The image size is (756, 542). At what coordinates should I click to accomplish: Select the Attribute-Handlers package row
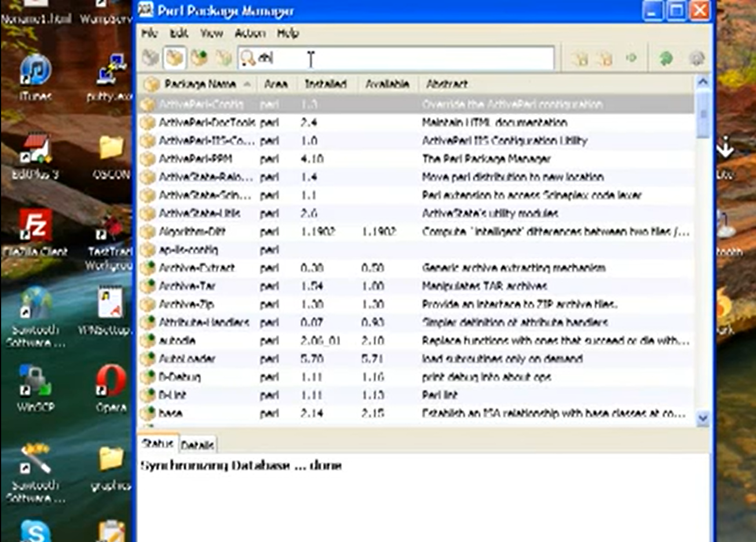(416, 322)
